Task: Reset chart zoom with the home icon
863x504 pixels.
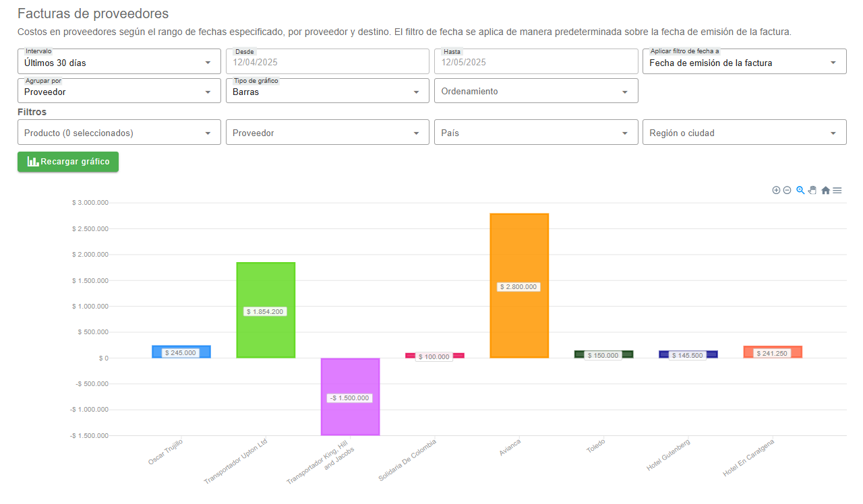Action: click(x=825, y=191)
